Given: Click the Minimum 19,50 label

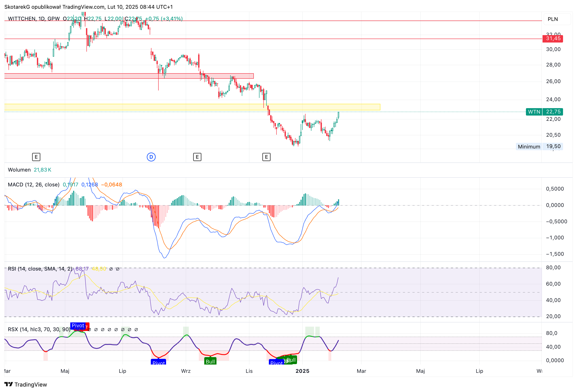Looking at the screenshot, I should tap(539, 147).
